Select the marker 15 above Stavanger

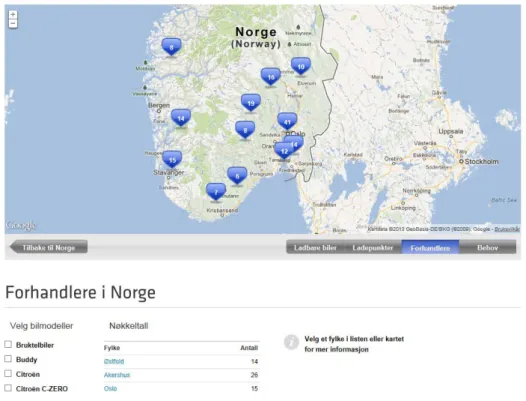pyautogui.click(x=172, y=160)
